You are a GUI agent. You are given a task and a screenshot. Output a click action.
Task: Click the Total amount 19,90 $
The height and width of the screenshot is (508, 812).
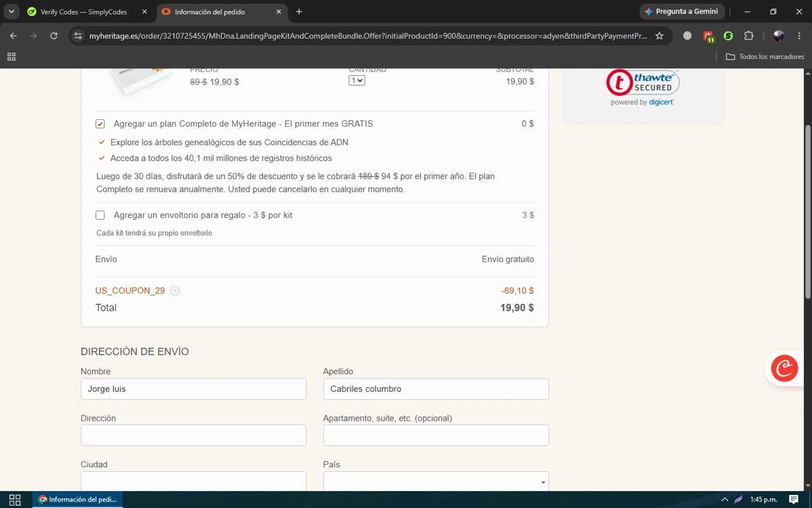pyautogui.click(x=517, y=308)
